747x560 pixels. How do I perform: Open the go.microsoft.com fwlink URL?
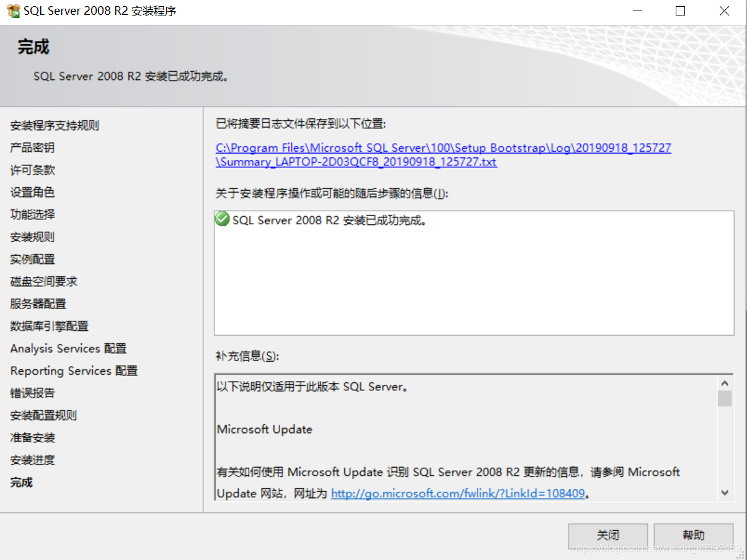point(458,494)
